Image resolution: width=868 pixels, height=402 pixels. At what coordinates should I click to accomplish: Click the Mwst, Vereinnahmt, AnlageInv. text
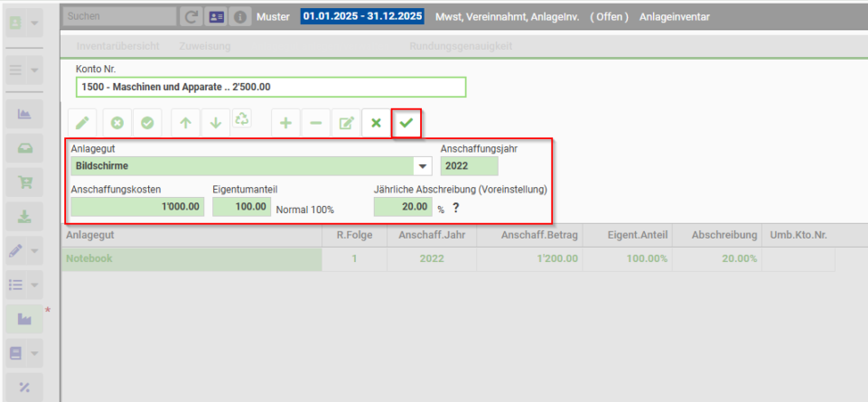click(x=507, y=16)
